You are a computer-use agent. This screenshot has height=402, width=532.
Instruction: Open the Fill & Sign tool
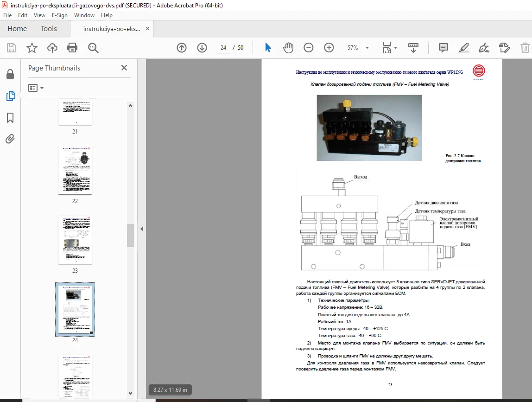pos(484,48)
